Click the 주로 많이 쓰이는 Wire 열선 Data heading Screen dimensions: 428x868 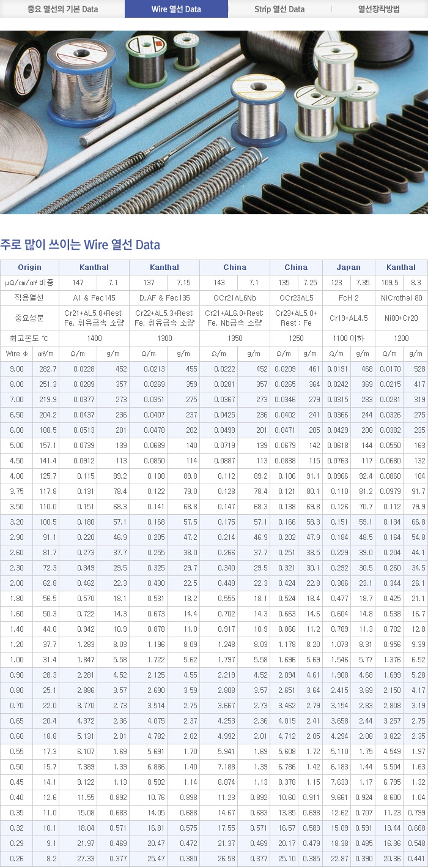coord(80,245)
